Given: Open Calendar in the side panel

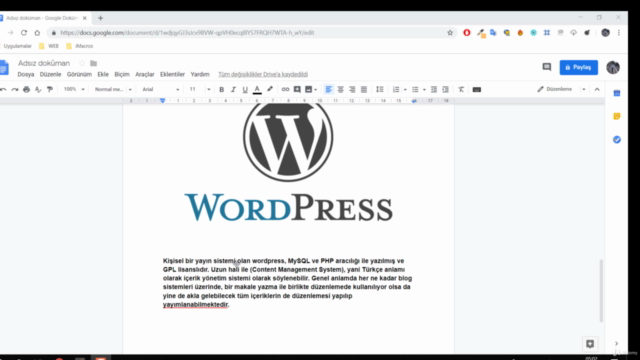Looking at the screenshot, I should pos(617,93).
